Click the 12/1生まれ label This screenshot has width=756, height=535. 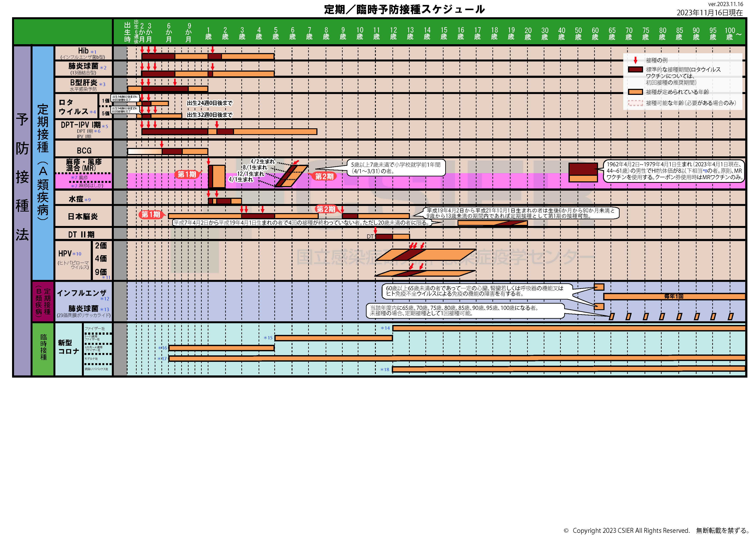coord(251,174)
